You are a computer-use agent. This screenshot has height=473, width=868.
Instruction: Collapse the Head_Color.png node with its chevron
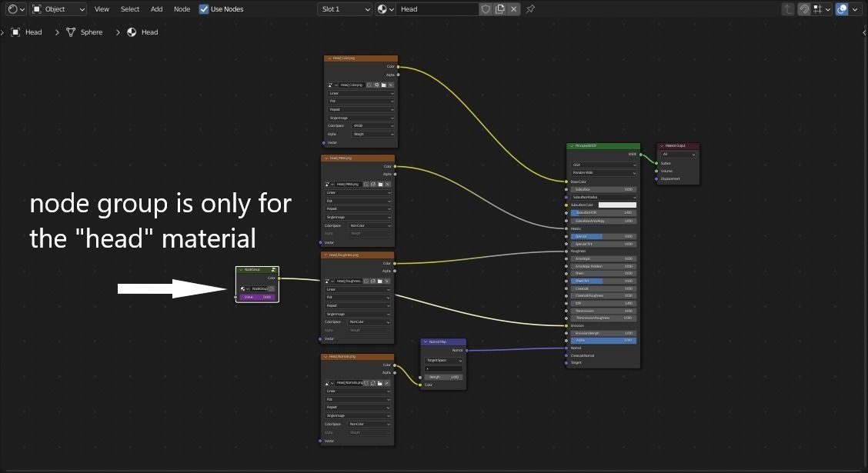(x=329, y=58)
